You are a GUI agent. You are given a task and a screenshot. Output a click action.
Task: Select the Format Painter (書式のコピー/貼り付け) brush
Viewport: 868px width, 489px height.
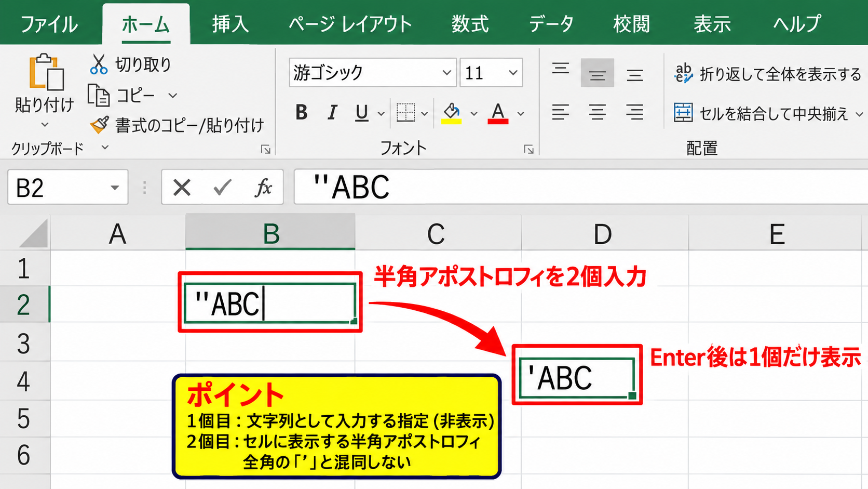99,125
